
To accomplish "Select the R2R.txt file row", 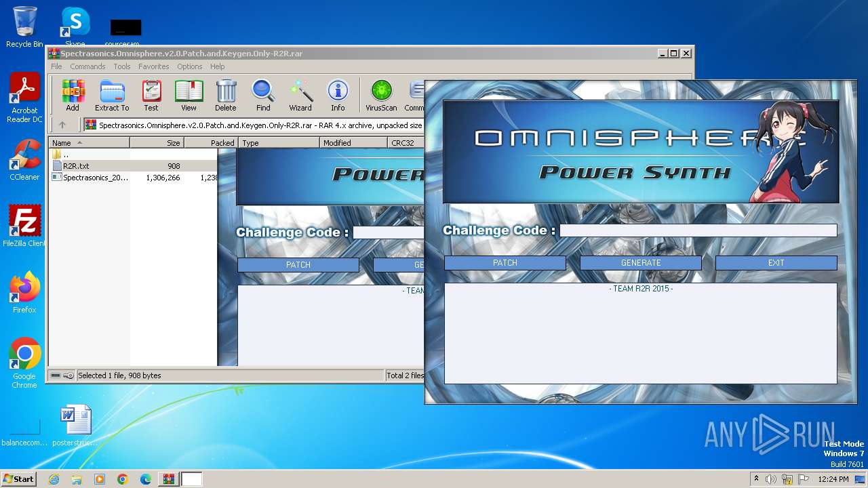I will point(133,165).
